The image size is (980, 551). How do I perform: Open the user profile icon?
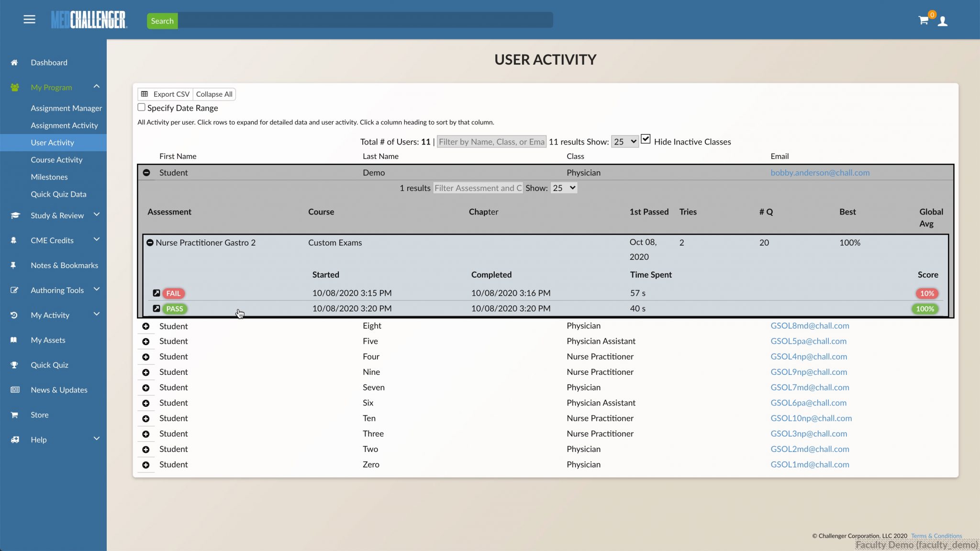942,21
